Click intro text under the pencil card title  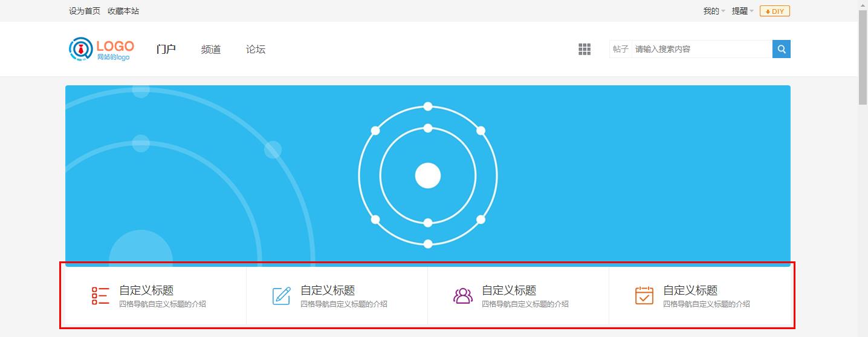[x=344, y=304]
